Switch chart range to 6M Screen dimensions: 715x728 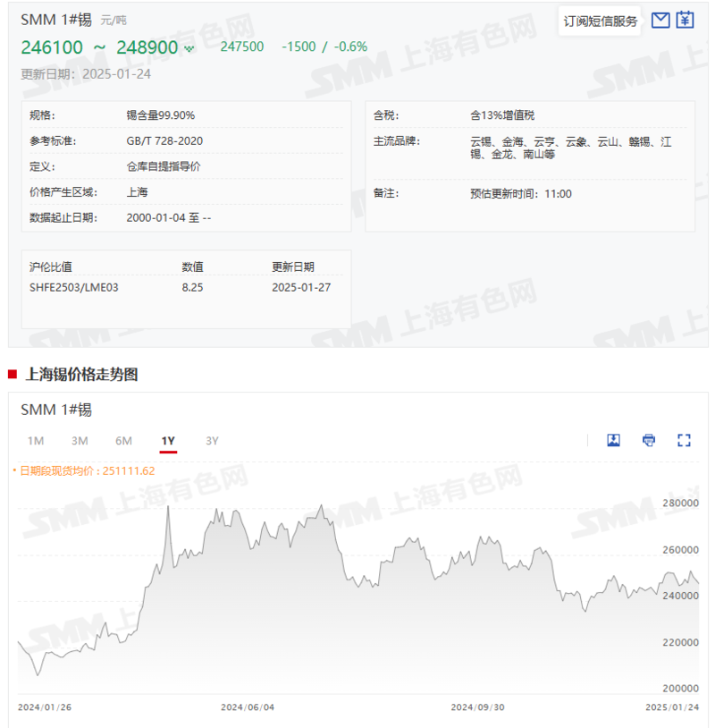(124, 441)
